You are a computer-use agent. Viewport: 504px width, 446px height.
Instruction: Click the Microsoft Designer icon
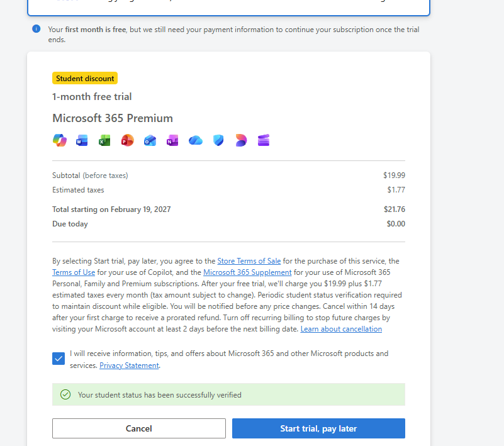coord(241,140)
